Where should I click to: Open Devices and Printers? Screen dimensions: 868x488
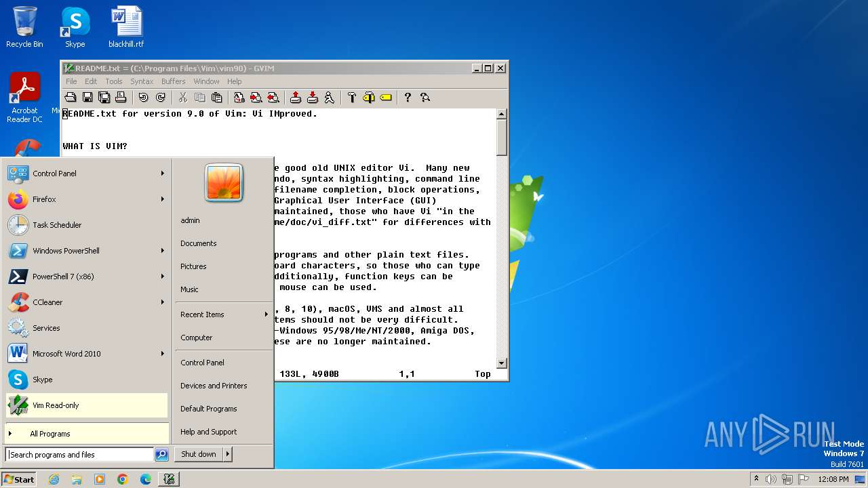[x=224, y=386]
